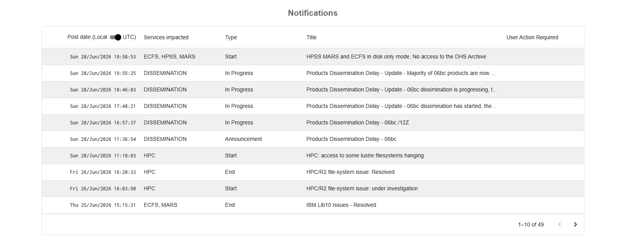Open Products Dissemination Delay - 06bc announcement
This screenshot has height=239, width=644.
[313, 139]
